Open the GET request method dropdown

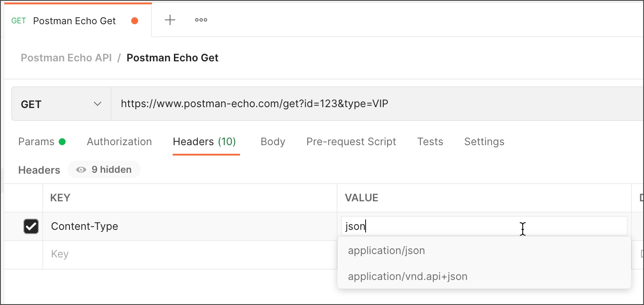point(60,104)
